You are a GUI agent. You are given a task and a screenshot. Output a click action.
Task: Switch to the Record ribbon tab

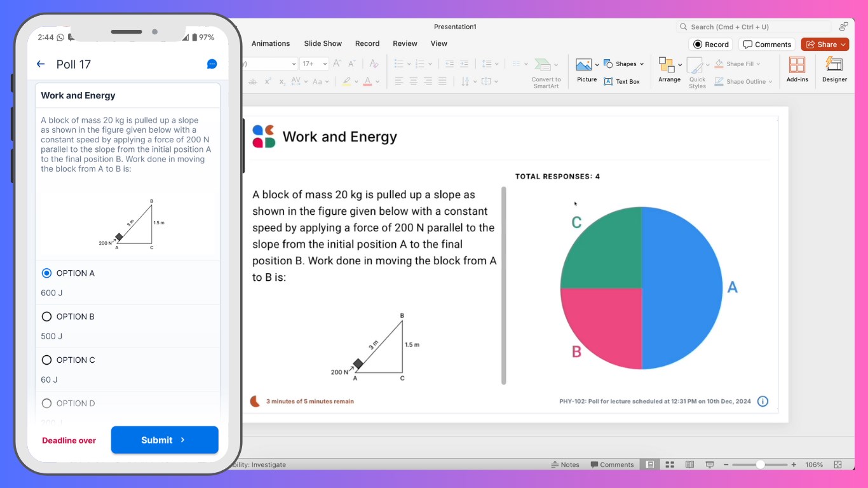click(367, 44)
